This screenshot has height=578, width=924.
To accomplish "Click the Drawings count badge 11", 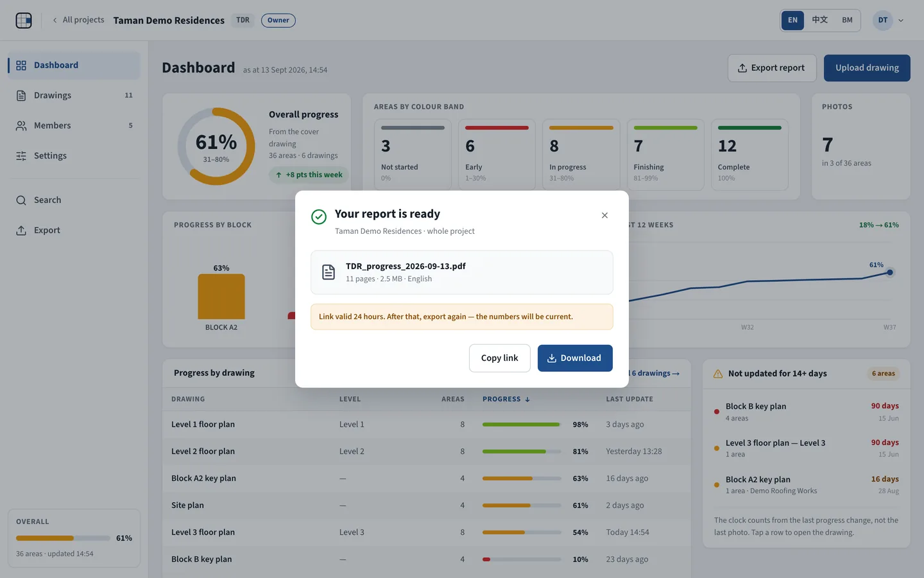I will coord(128,95).
